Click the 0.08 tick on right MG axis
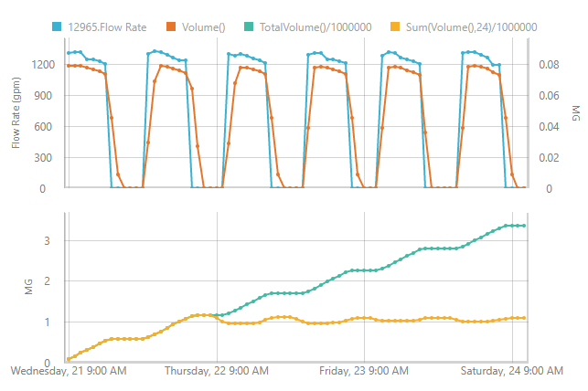 (x=549, y=65)
